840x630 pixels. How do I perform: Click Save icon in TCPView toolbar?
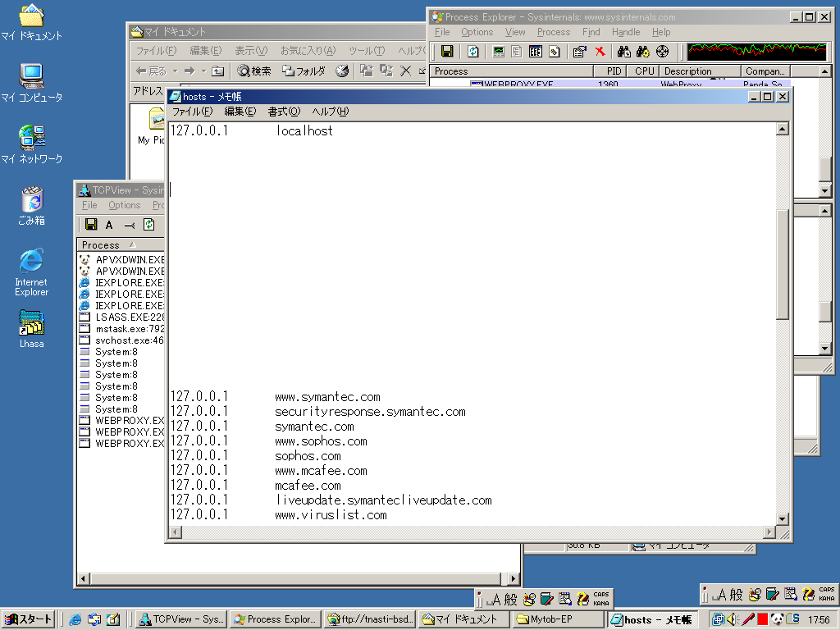pyautogui.click(x=91, y=225)
